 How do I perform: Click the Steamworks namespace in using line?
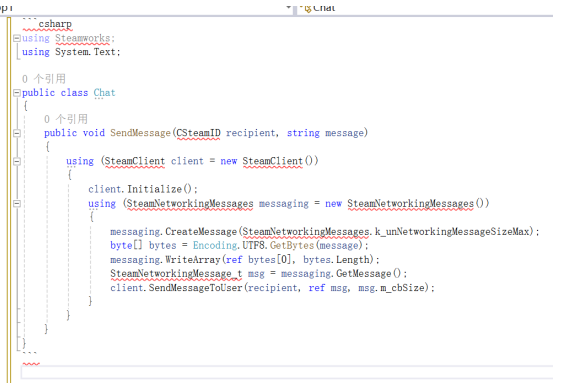click(x=82, y=38)
